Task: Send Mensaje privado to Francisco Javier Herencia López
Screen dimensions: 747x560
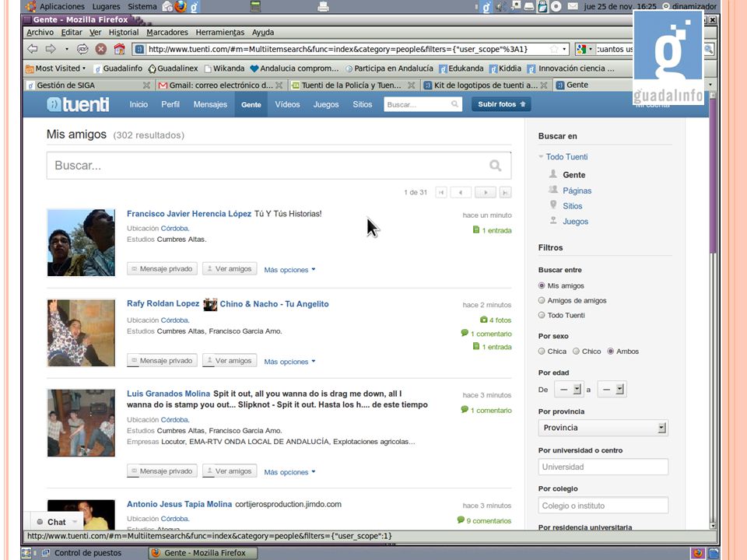Action: (162, 268)
